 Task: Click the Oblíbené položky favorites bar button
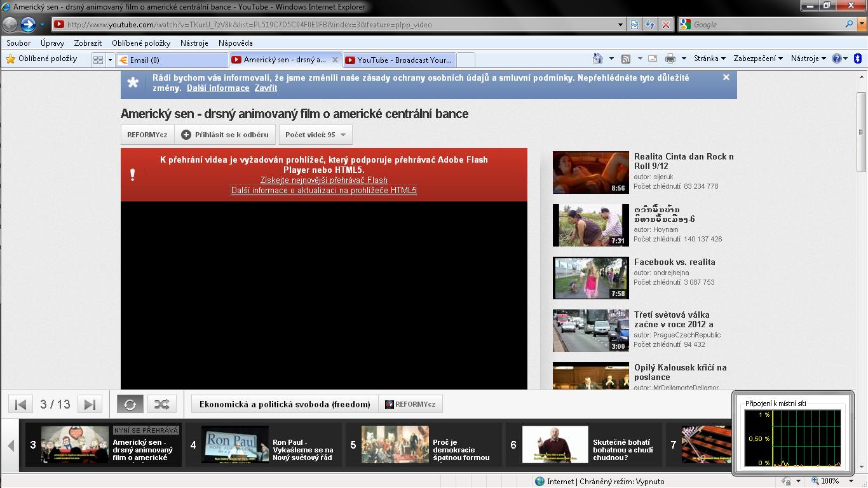pyautogui.click(x=41, y=58)
